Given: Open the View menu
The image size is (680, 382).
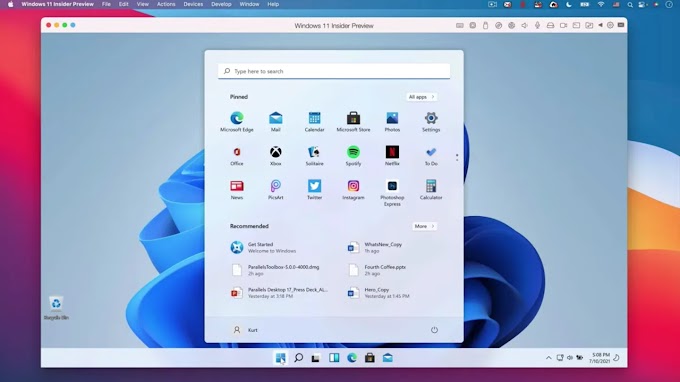Looking at the screenshot, I should tap(143, 4).
